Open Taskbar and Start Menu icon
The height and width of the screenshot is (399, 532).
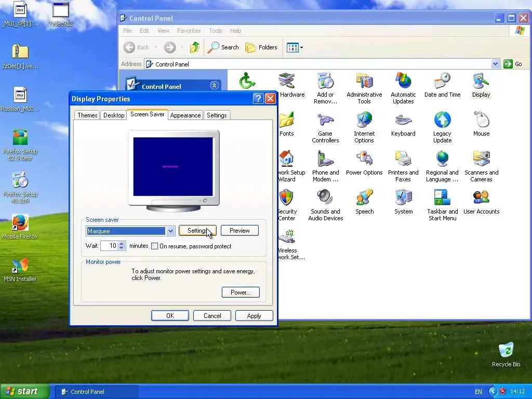442,205
